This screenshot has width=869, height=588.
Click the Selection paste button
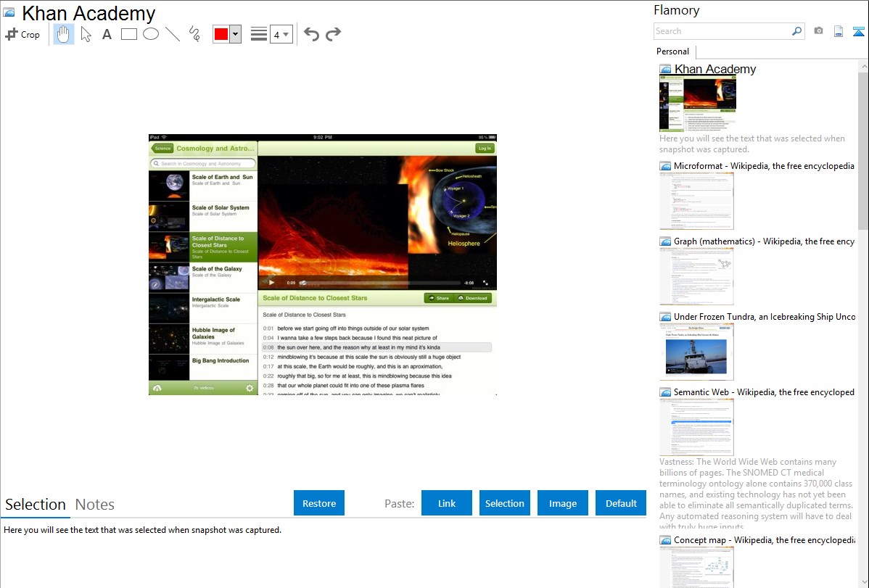[x=504, y=503]
